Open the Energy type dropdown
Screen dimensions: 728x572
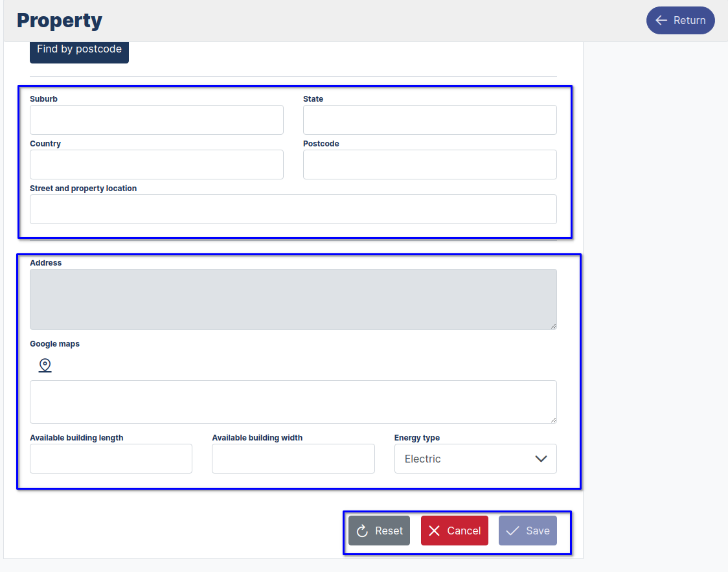click(475, 459)
